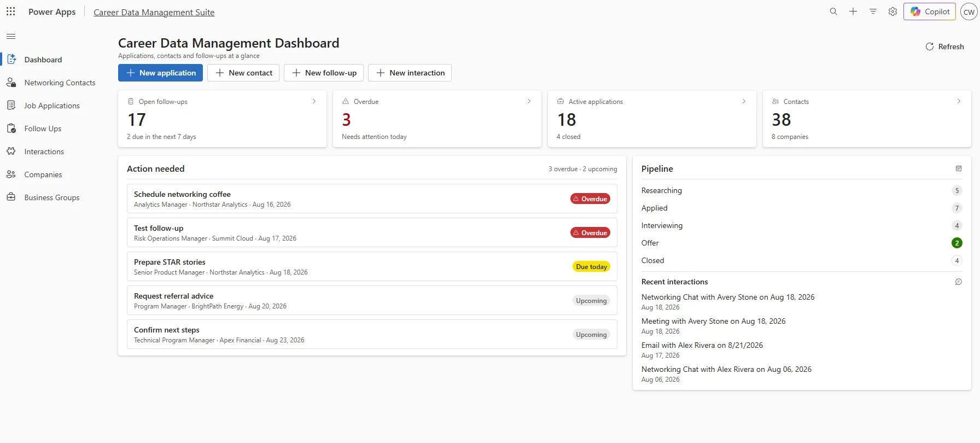Image resolution: width=980 pixels, height=443 pixels.
Task: Click the yellow Due today badge
Action: coord(591,266)
